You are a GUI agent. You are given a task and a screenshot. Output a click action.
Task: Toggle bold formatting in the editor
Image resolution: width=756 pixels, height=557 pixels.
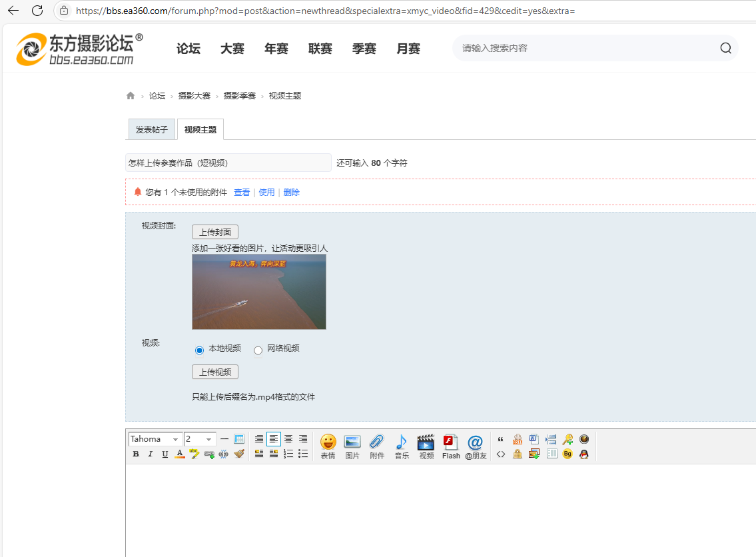click(x=136, y=454)
